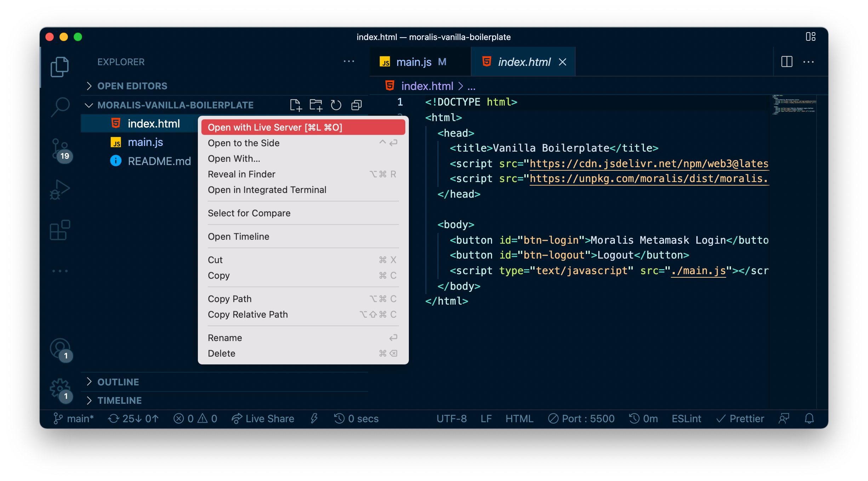Close the index.html tab
The height and width of the screenshot is (481, 868).
click(x=563, y=62)
